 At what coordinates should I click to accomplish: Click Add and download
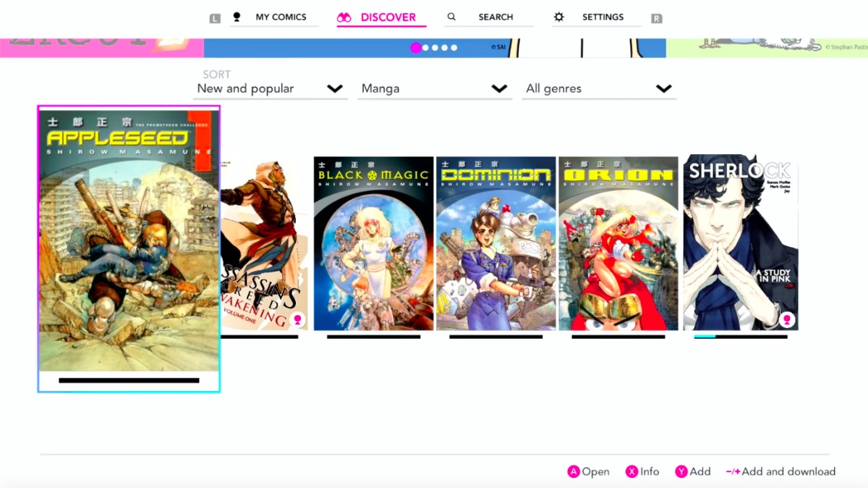point(780,471)
